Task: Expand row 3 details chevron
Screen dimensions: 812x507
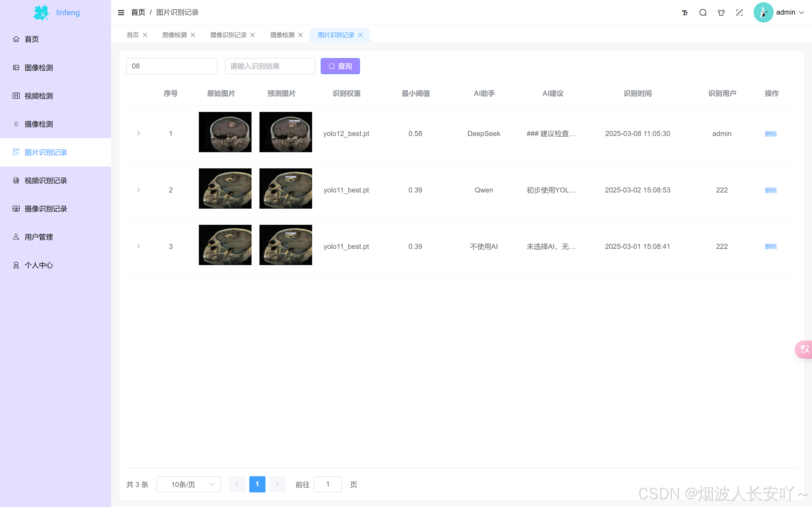Action: [138, 246]
